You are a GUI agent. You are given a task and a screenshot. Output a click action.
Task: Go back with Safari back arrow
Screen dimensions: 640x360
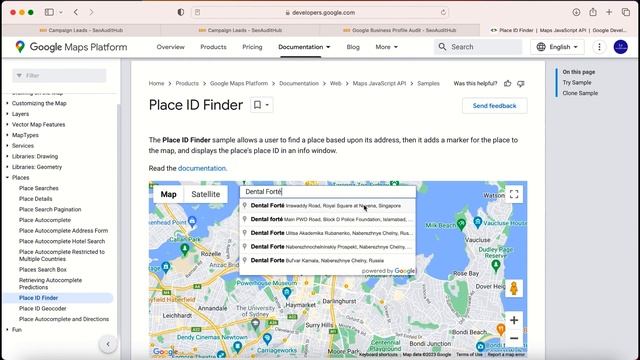point(76,12)
